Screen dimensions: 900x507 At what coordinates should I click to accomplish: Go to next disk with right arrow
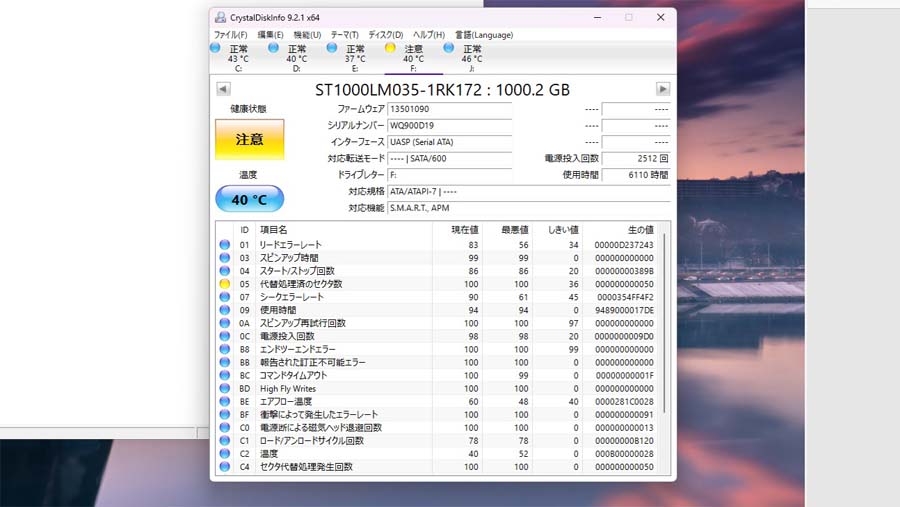point(663,89)
